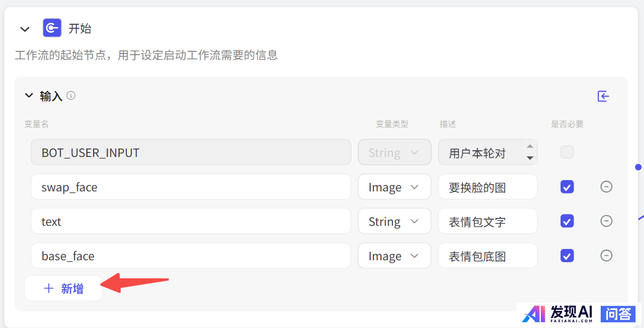The height and width of the screenshot is (328, 644).
Task: Collapse the 输入 section
Action: [29, 96]
